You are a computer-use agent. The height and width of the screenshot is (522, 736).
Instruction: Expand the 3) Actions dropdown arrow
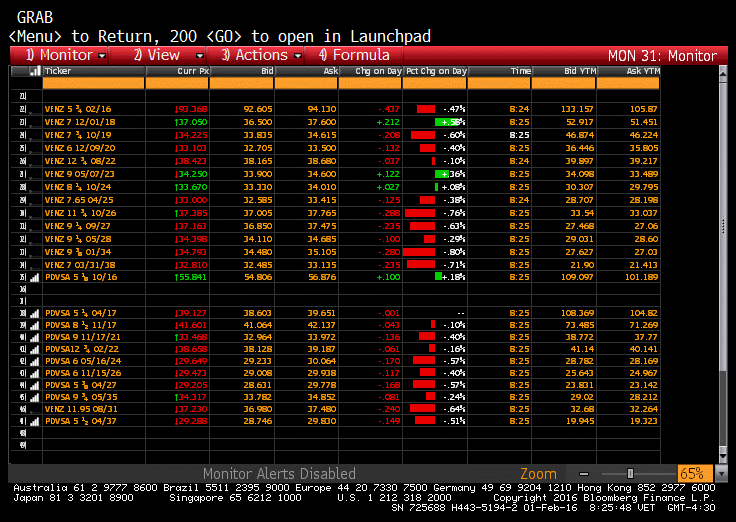pos(298,56)
